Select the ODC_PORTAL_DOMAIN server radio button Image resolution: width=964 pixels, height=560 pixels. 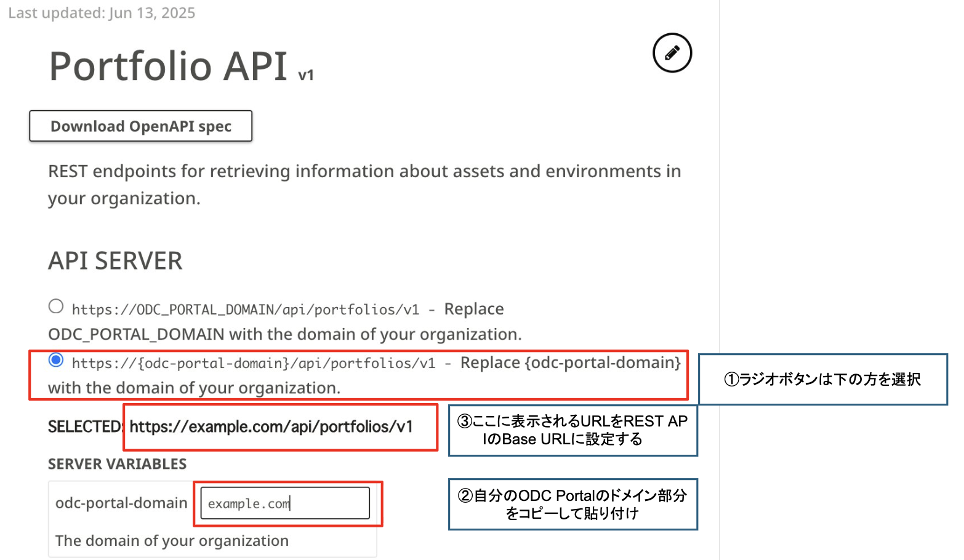(x=55, y=306)
